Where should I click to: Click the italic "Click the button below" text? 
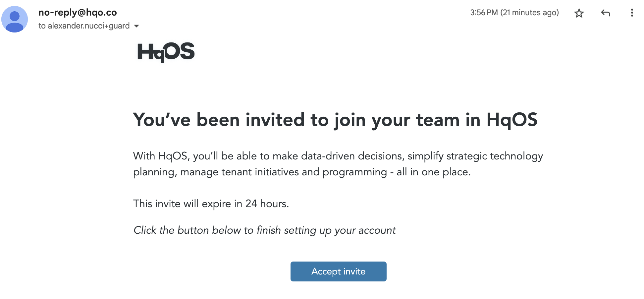264,230
